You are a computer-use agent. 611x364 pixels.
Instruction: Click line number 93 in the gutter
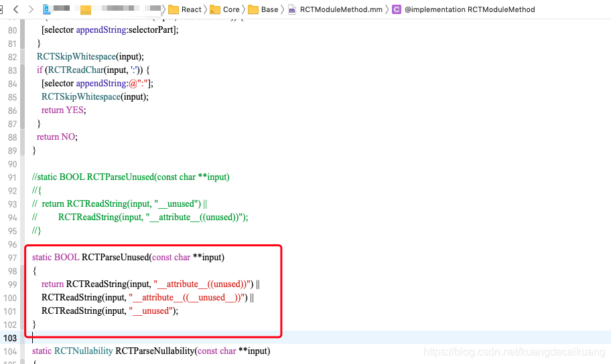[x=12, y=205]
